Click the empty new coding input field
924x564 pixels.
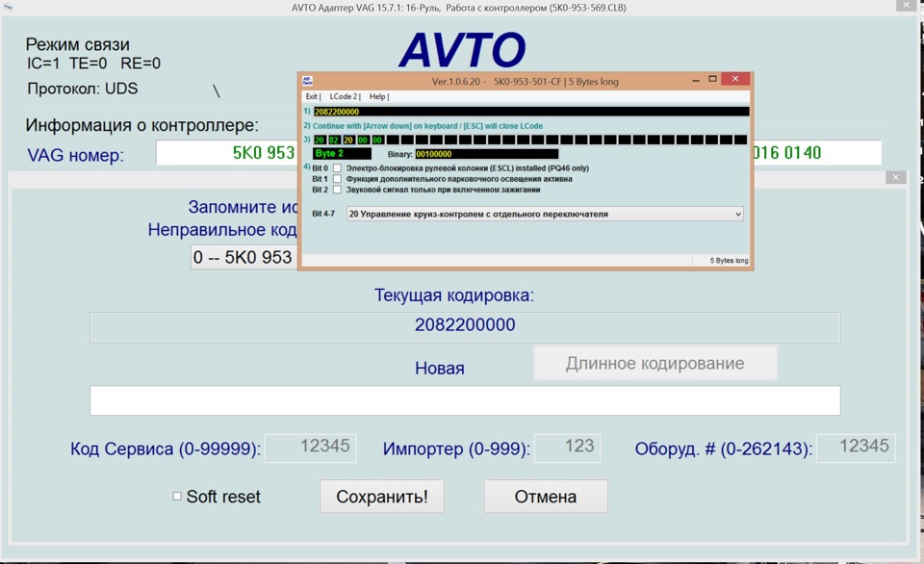tap(465, 400)
